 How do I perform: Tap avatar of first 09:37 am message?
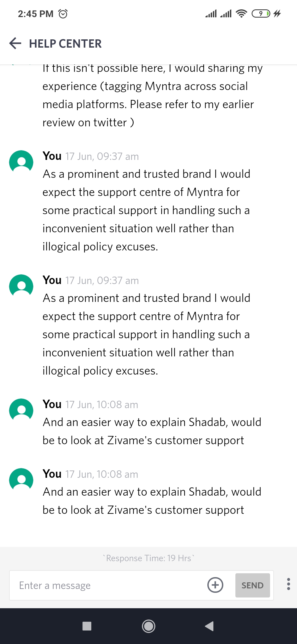(x=21, y=162)
